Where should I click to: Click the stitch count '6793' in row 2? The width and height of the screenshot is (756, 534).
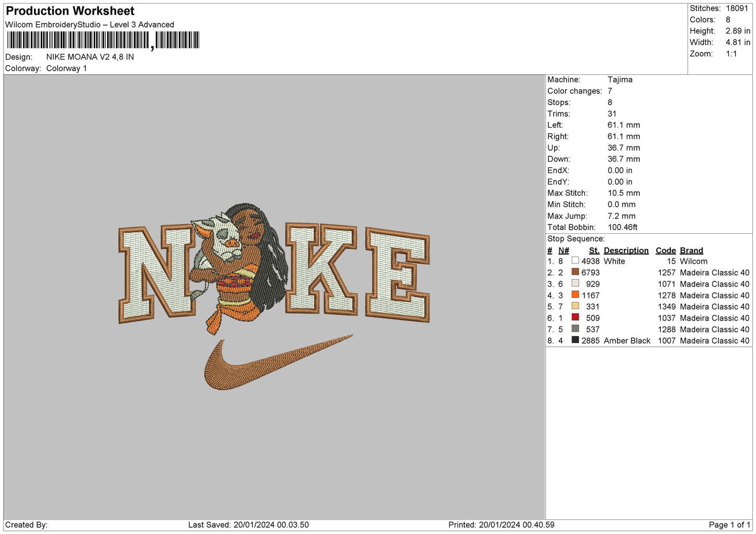pos(590,272)
